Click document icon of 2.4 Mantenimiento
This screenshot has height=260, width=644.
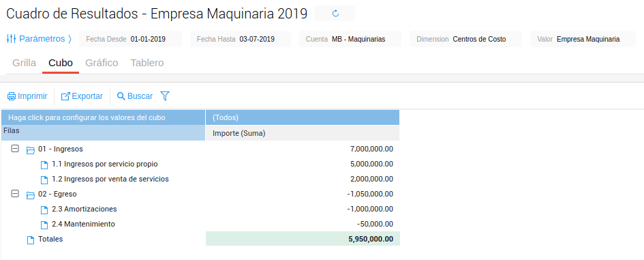pos(44,225)
